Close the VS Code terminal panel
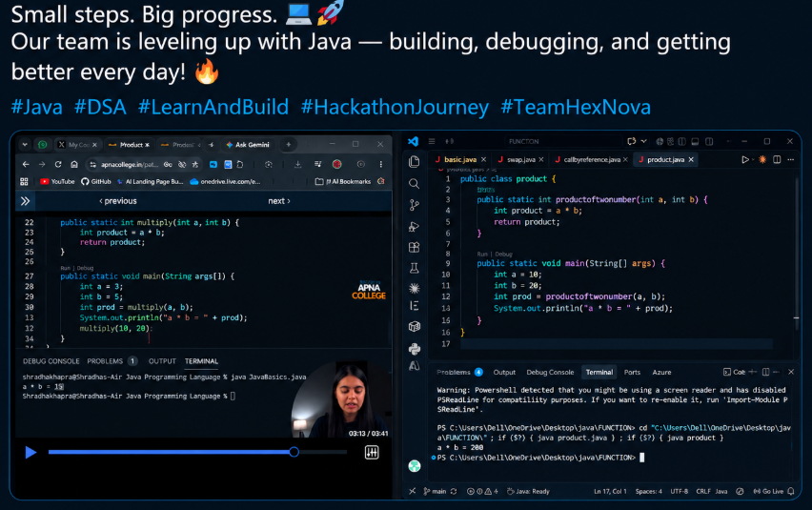The image size is (812, 510). 791,372
